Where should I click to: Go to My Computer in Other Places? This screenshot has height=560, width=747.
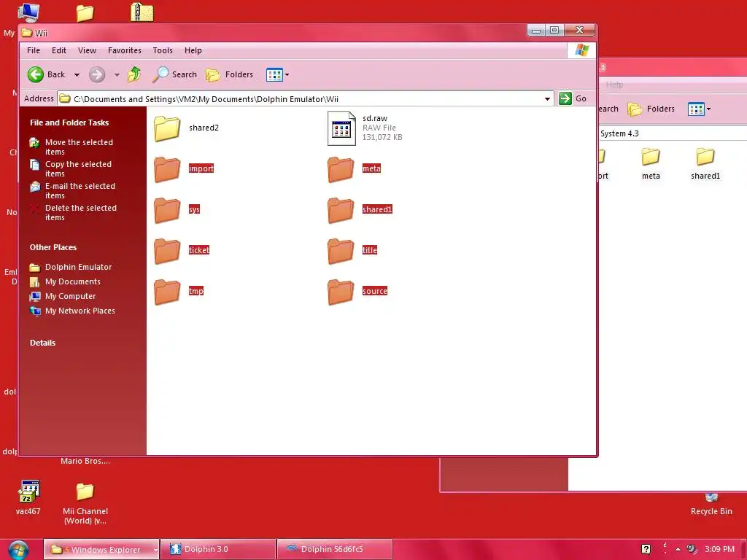coord(70,296)
